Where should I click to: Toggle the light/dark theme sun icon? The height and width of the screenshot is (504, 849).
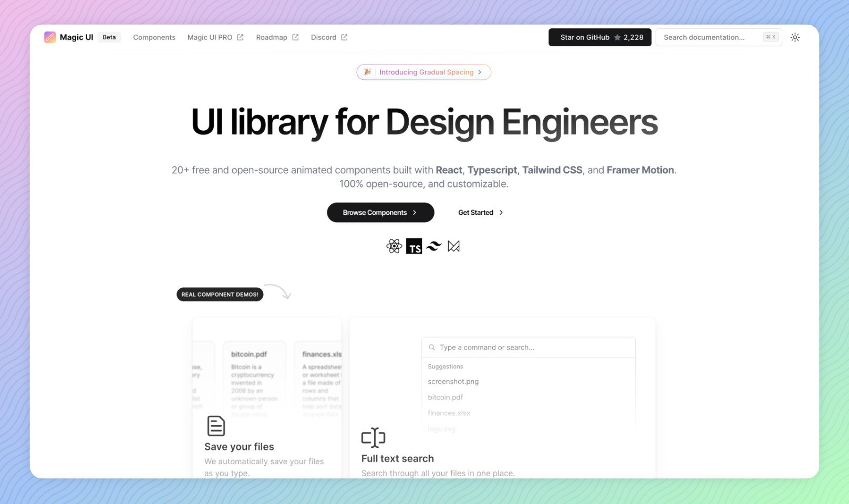pyautogui.click(x=795, y=37)
